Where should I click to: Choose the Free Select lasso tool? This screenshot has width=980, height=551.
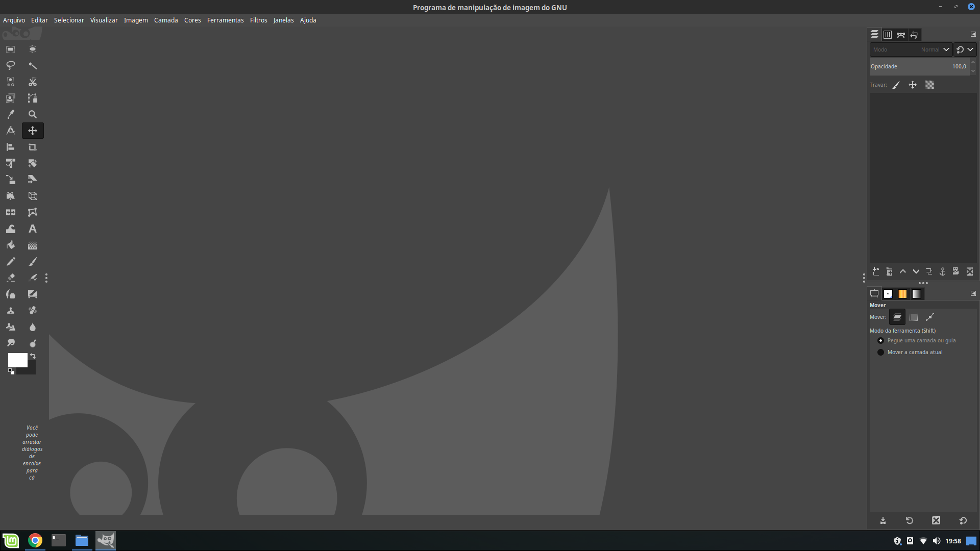tap(10, 65)
